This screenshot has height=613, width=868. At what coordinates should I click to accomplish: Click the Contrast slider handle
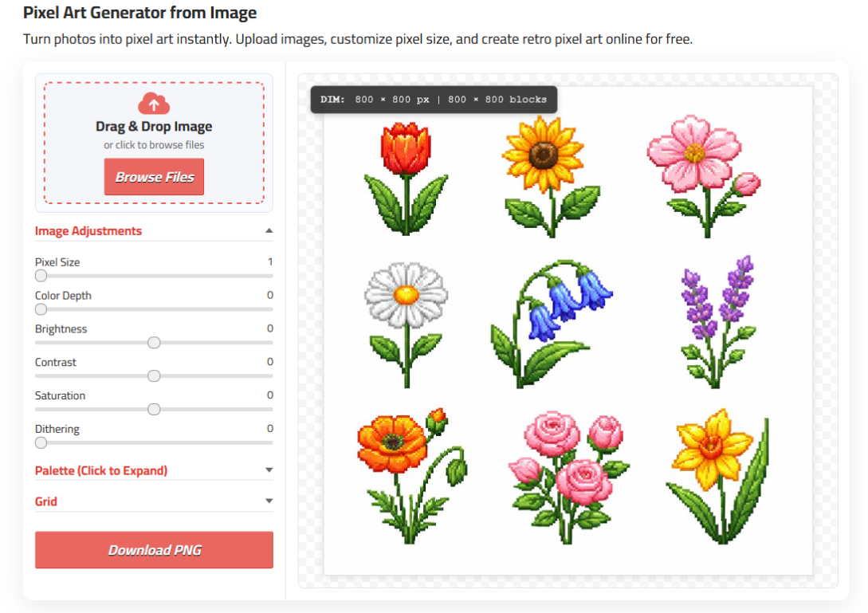[x=154, y=376]
